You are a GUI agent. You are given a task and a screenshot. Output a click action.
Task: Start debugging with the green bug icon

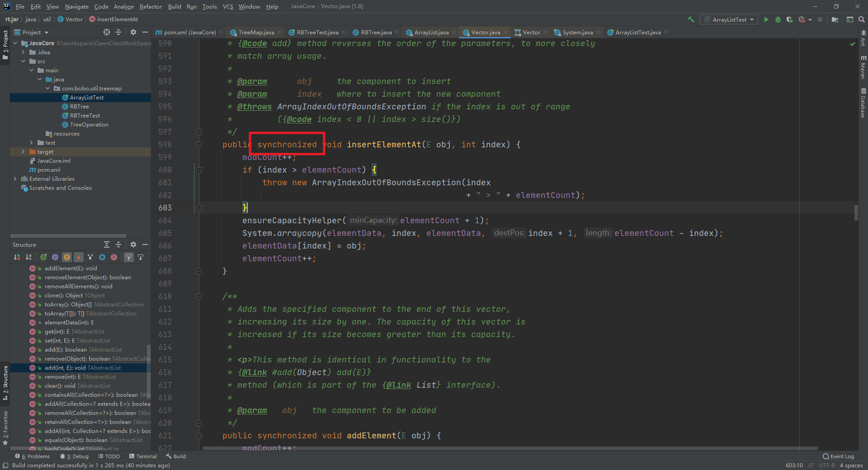[x=778, y=19]
